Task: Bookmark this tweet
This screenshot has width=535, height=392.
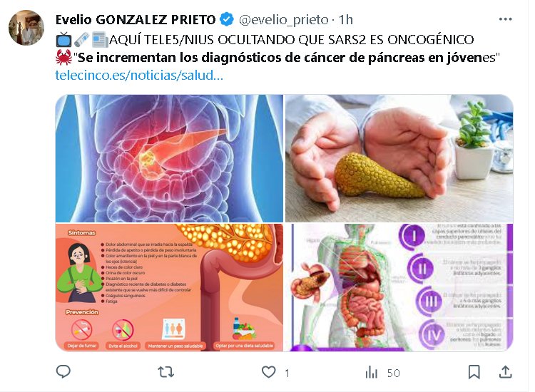Action: pyautogui.click(x=474, y=372)
